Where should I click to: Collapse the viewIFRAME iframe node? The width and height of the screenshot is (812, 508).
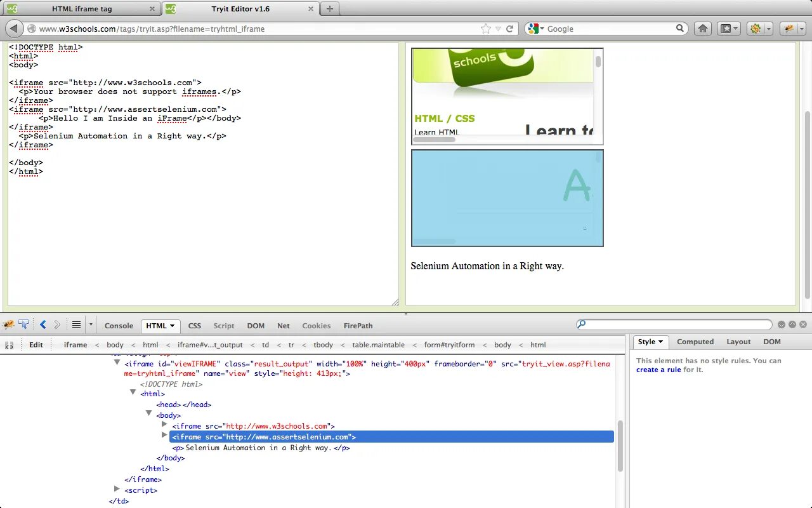(117, 363)
